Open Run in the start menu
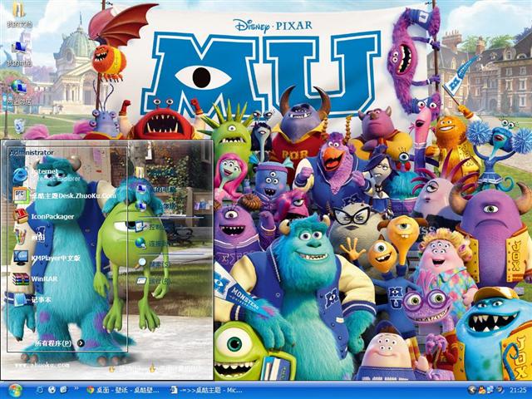This screenshot has width=532, height=399. click(x=153, y=281)
